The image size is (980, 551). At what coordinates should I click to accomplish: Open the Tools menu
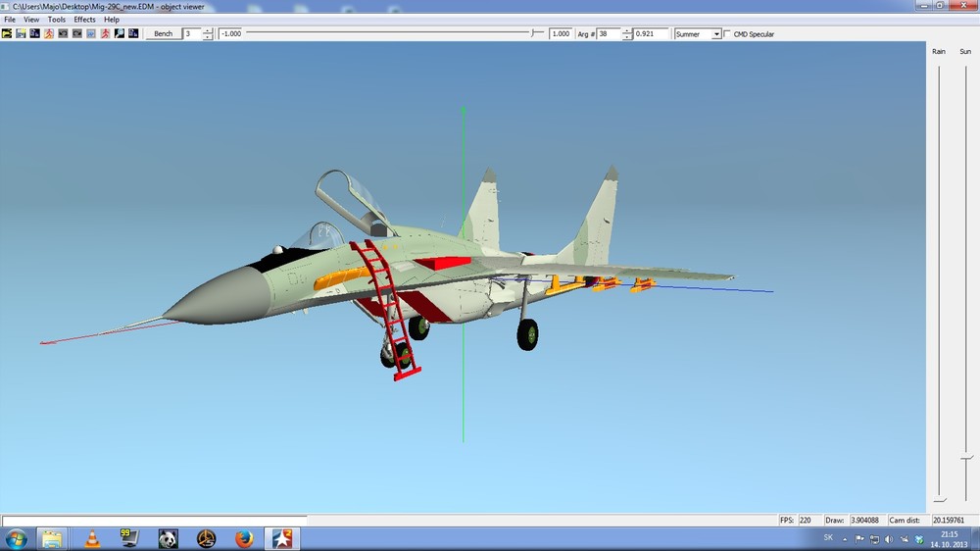click(56, 20)
